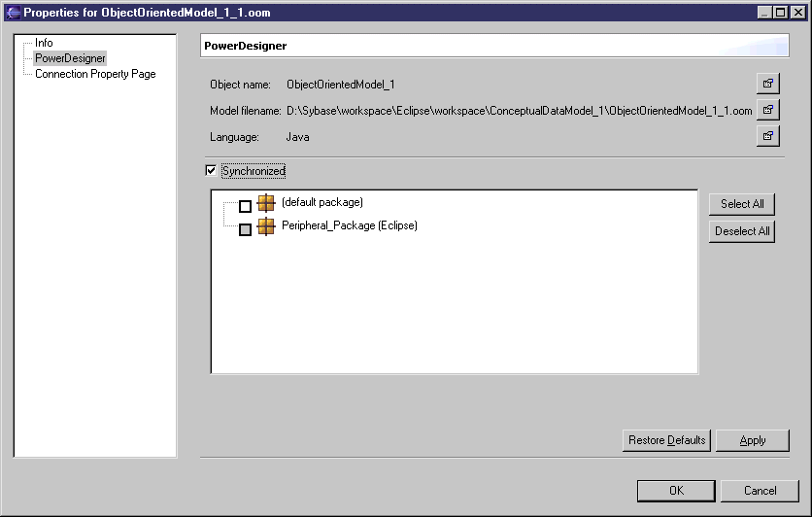Select the (default package) label text

[x=321, y=202]
